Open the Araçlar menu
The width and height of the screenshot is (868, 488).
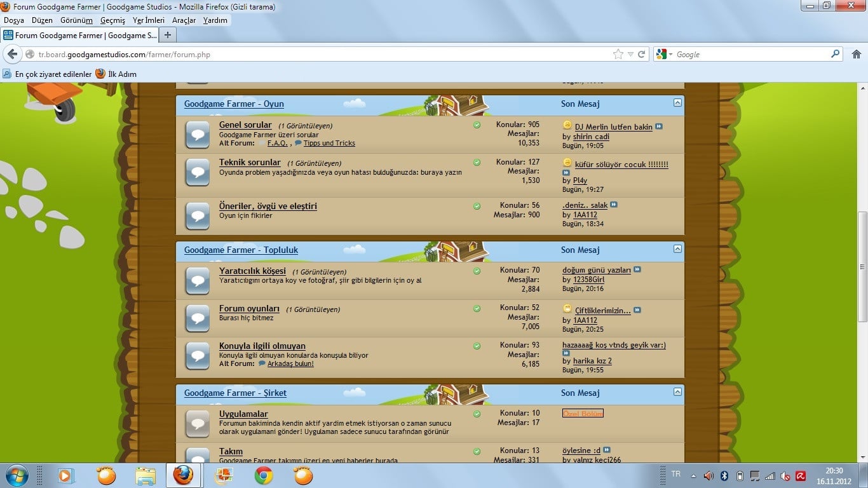[x=184, y=20]
